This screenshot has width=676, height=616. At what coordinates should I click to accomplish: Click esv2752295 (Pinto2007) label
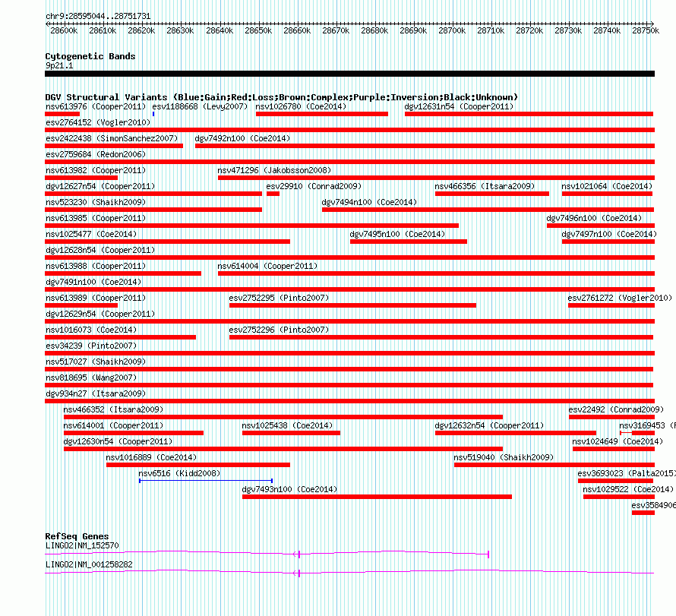279,298
